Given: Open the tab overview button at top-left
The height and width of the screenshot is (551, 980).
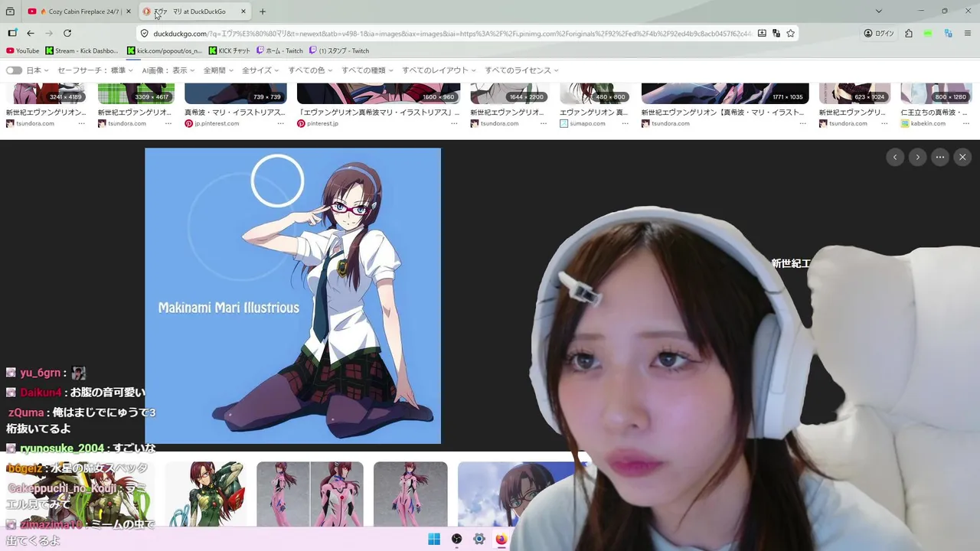Looking at the screenshot, I should [x=10, y=11].
